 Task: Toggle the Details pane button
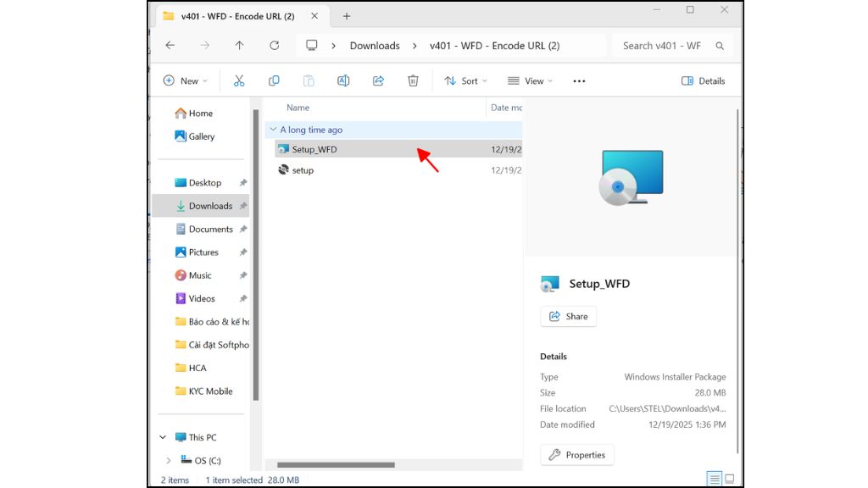pos(703,80)
